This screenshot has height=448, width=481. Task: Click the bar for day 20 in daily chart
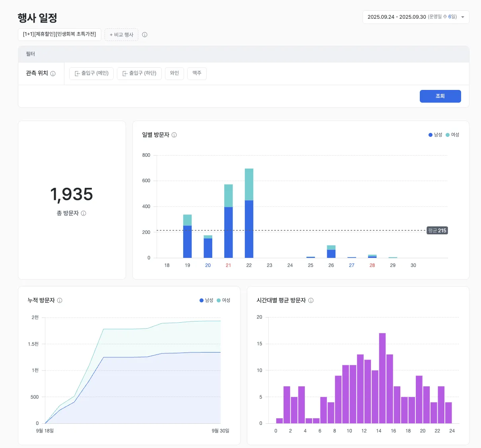[208, 247]
